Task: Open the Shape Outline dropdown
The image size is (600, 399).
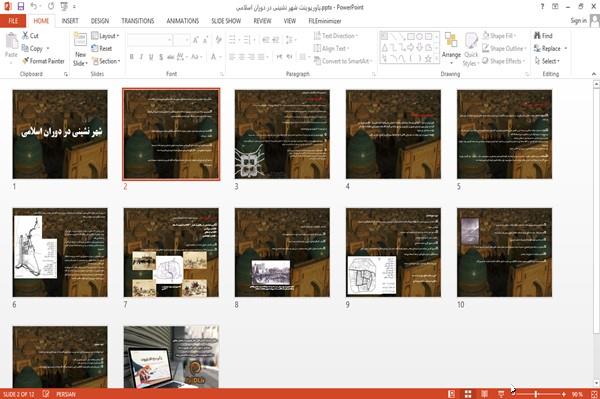Action: 504,48
